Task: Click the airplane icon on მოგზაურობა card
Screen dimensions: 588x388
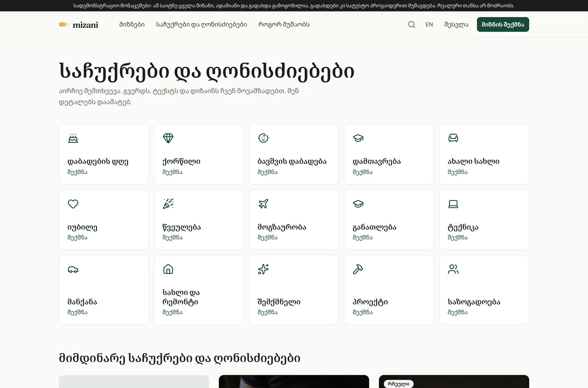Action: click(x=263, y=204)
